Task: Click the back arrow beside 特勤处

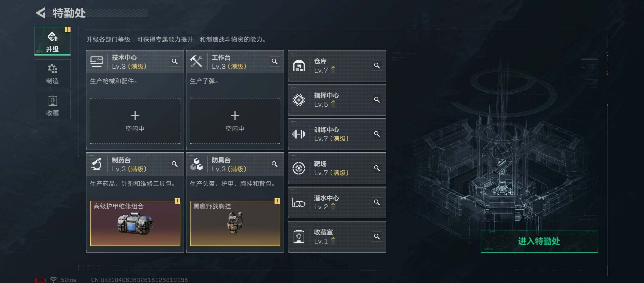Action: (41, 13)
